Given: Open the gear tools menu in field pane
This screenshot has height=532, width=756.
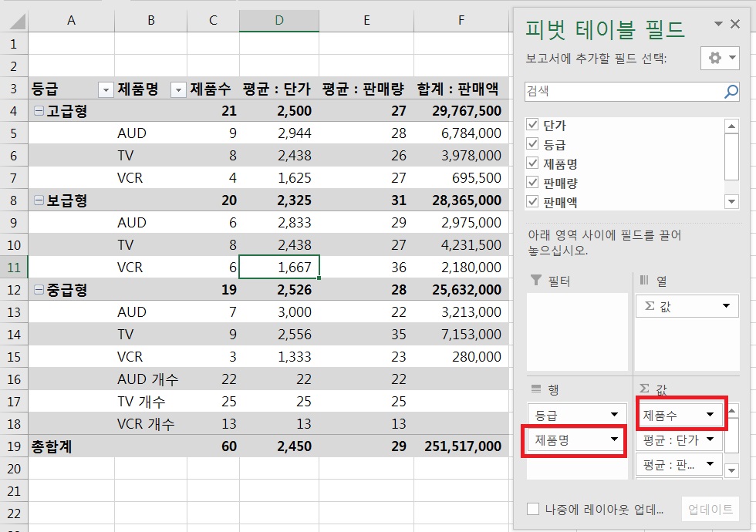Looking at the screenshot, I should tap(720, 58).
